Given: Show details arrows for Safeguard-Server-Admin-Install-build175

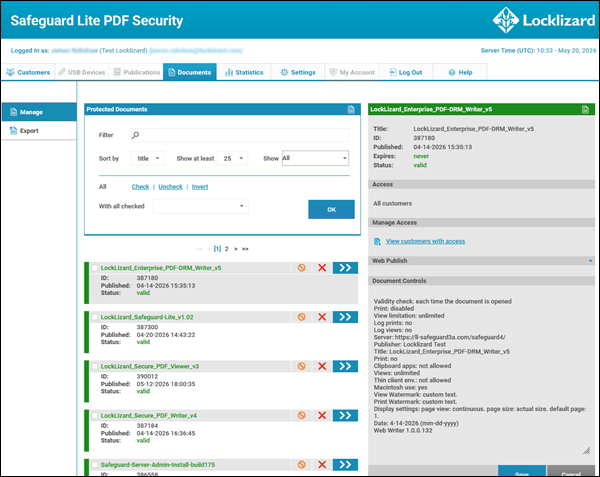Looking at the screenshot, I should pyautogui.click(x=345, y=465).
